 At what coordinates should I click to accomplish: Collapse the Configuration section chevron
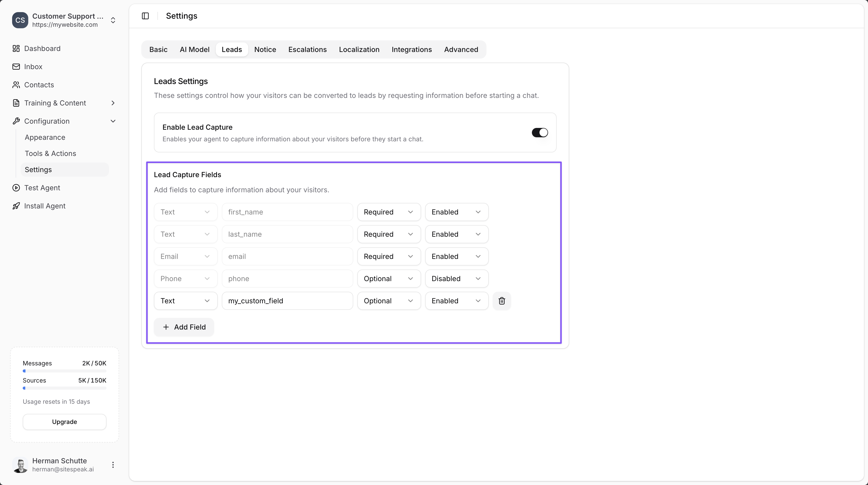click(x=113, y=121)
